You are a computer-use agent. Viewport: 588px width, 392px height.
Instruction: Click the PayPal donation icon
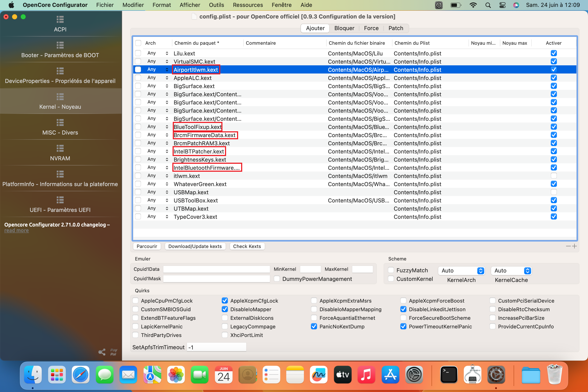pos(113,352)
